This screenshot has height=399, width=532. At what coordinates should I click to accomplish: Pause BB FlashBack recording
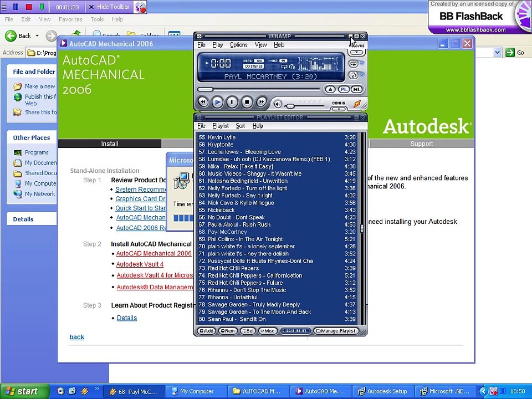point(16,7)
